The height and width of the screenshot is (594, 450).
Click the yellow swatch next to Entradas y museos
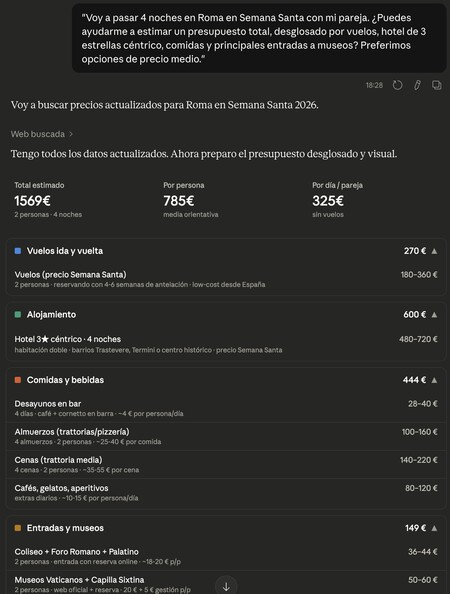click(x=18, y=528)
